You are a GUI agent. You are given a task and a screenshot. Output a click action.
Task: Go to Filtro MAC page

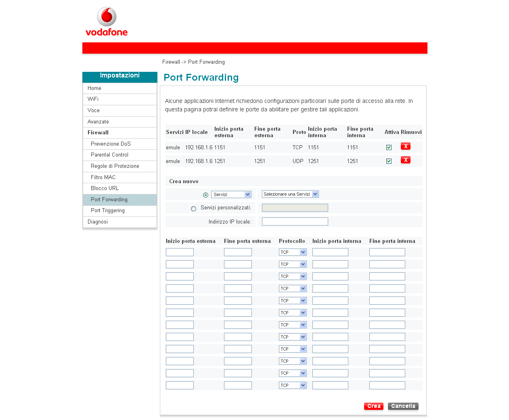point(120,178)
